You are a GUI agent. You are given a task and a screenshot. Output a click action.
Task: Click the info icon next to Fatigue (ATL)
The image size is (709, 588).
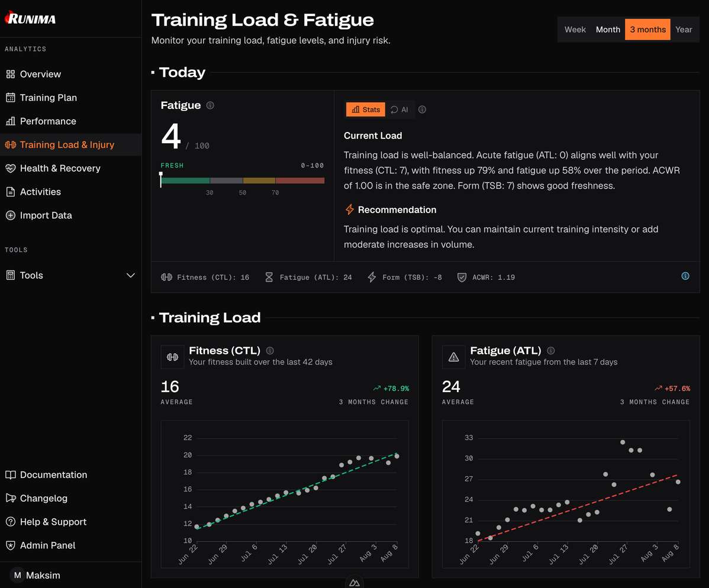(x=551, y=350)
